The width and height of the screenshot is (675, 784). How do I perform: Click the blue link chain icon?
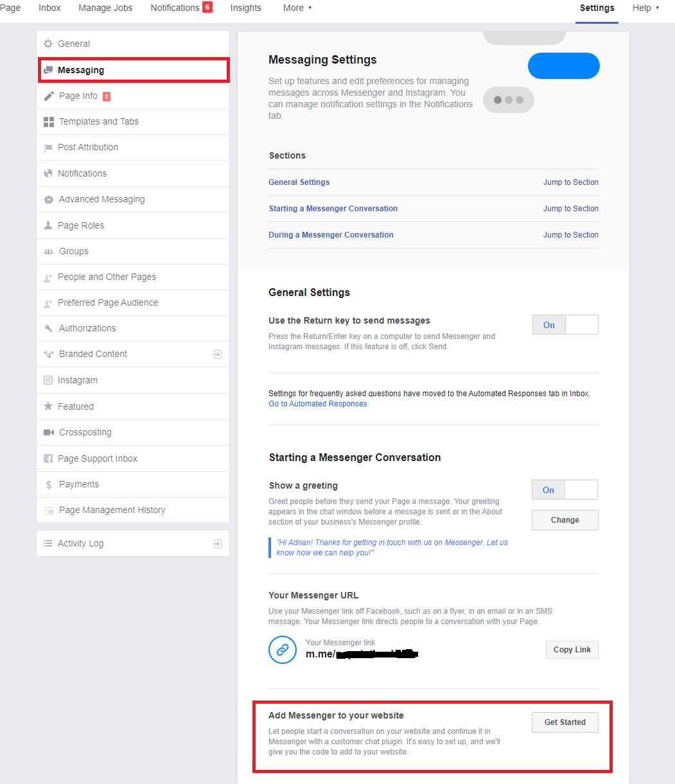[x=283, y=650]
